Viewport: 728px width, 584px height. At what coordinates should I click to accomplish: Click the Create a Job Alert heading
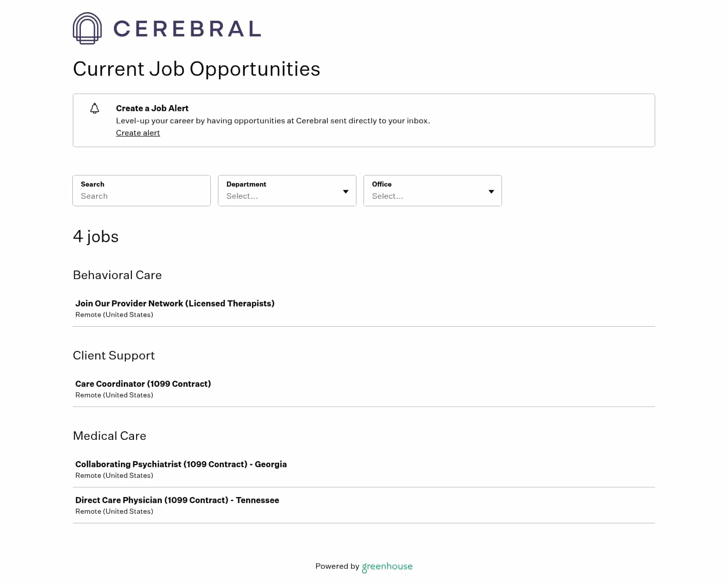pos(152,108)
